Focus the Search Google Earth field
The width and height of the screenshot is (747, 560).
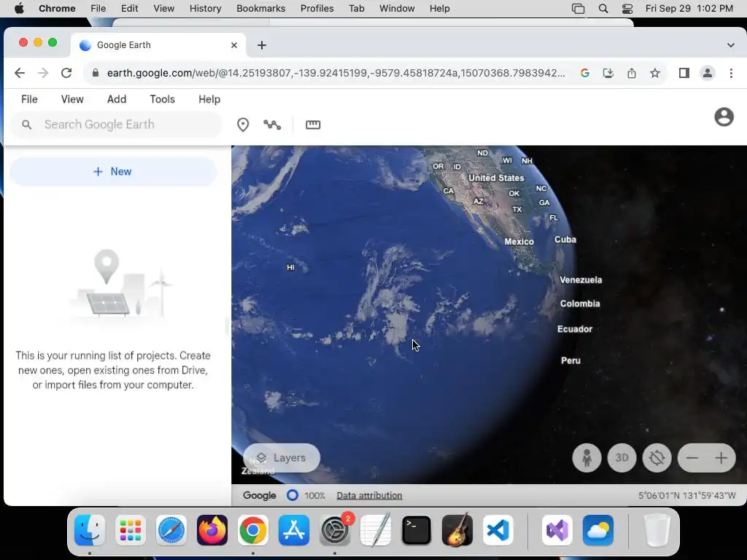click(x=116, y=125)
